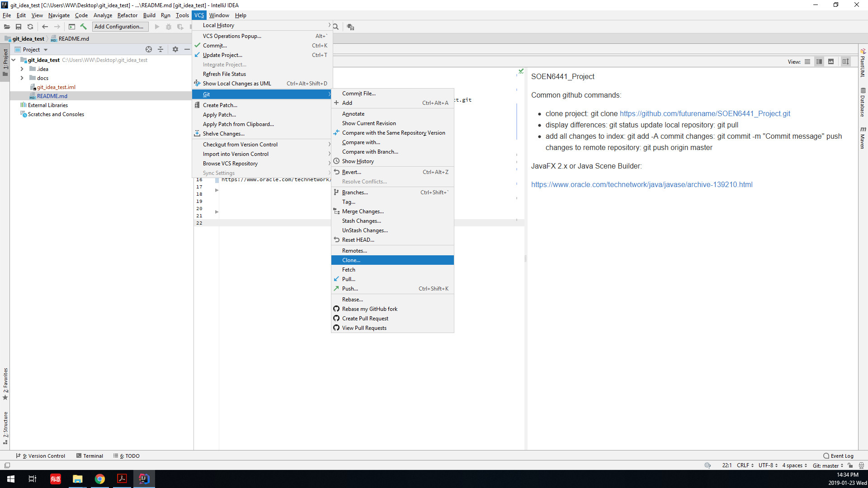Click the Project panel settings gear
Image resolution: width=868 pixels, height=488 pixels.
click(175, 50)
